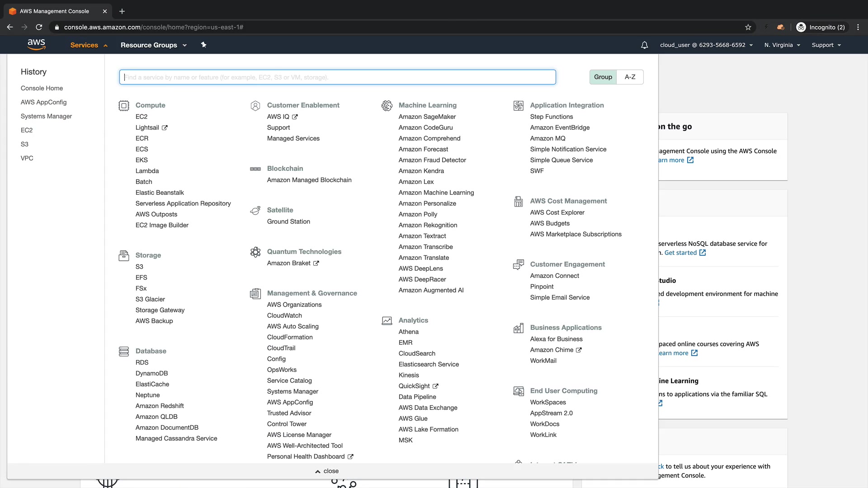868x488 pixels.
Task: Click the pin shortcuts icon in navbar
Action: tap(203, 45)
